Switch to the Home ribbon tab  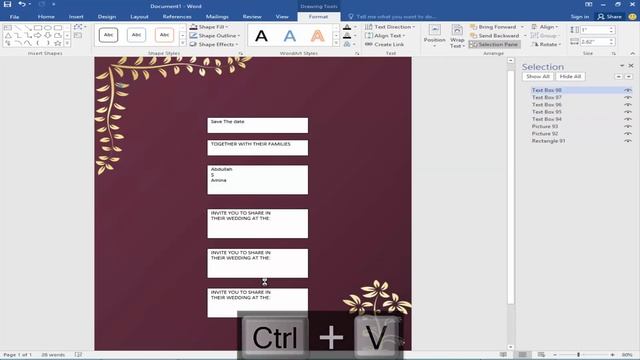pyautogui.click(x=46, y=17)
